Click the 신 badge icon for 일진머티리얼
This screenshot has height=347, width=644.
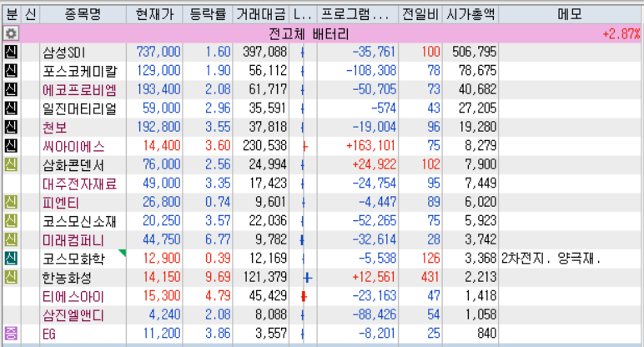(x=11, y=108)
